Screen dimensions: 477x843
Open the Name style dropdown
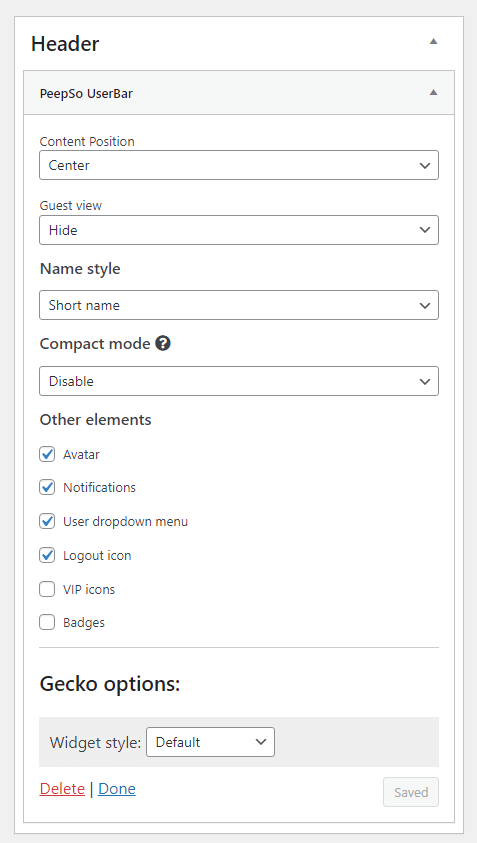tap(239, 305)
